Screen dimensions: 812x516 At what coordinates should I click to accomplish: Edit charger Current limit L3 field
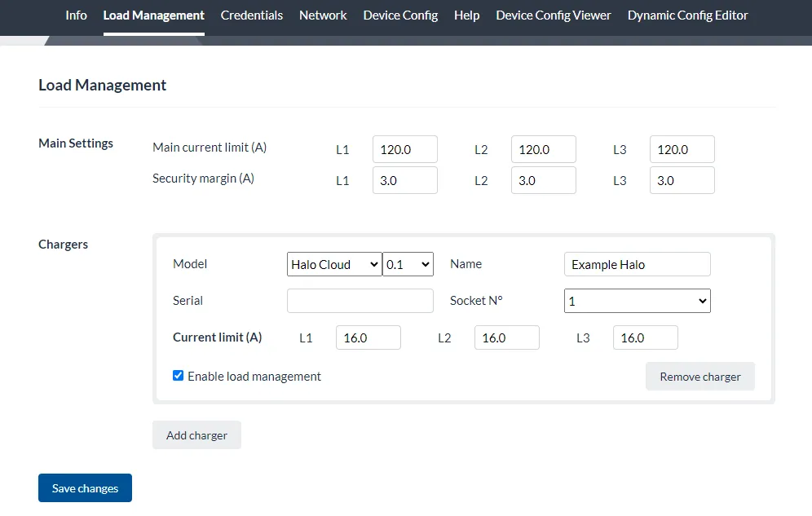646,337
